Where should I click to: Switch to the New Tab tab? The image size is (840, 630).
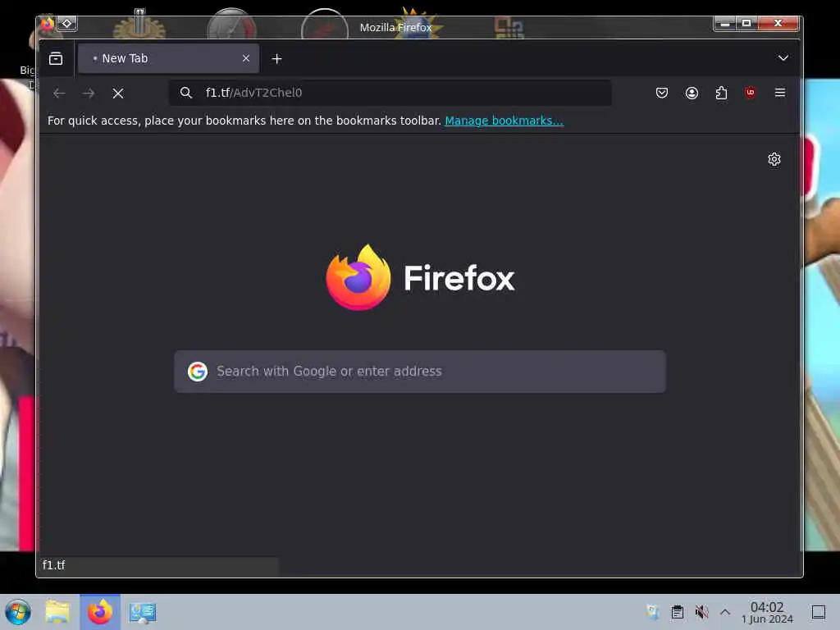pyautogui.click(x=168, y=58)
